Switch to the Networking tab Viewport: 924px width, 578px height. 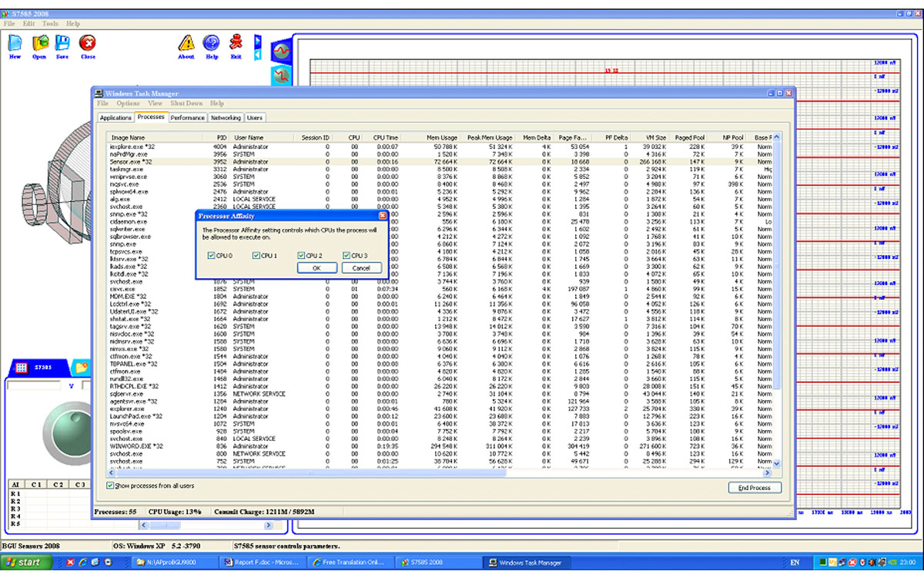tap(226, 118)
